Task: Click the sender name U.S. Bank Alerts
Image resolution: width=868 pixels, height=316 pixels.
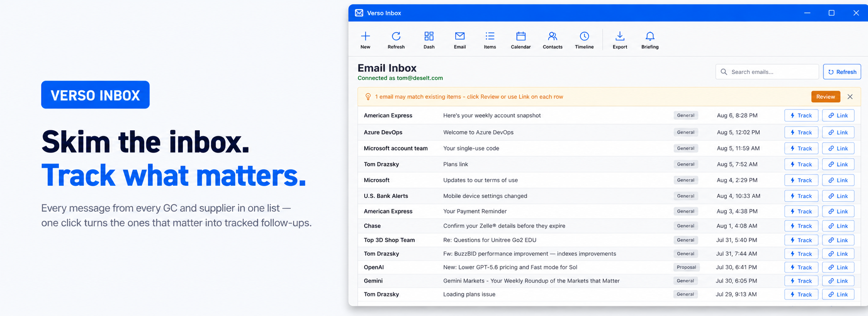Action: [386, 196]
